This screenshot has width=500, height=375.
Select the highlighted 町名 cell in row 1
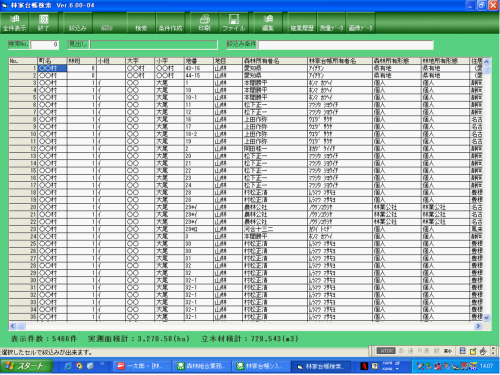click(52, 68)
